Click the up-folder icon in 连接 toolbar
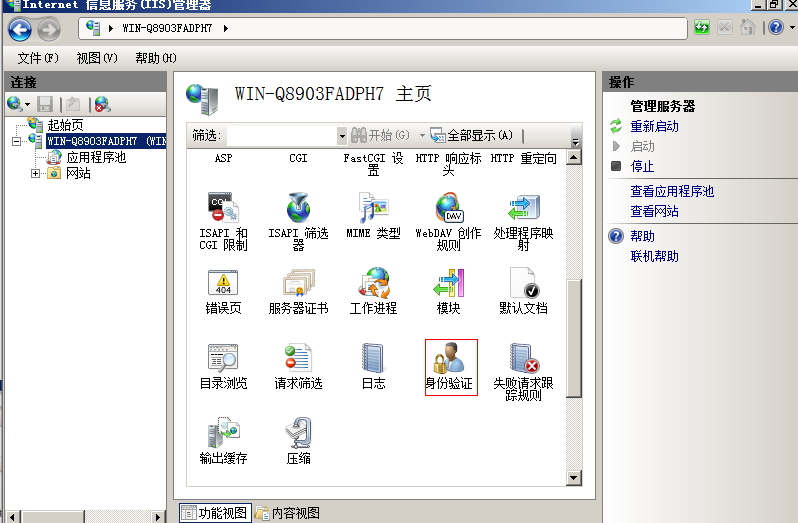798x523 pixels. tap(73, 104)
